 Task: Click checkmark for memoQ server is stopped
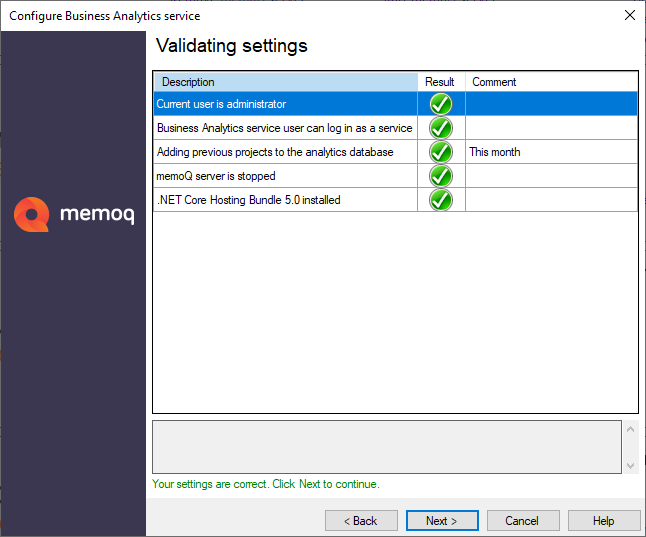click(x=441, y=176)
